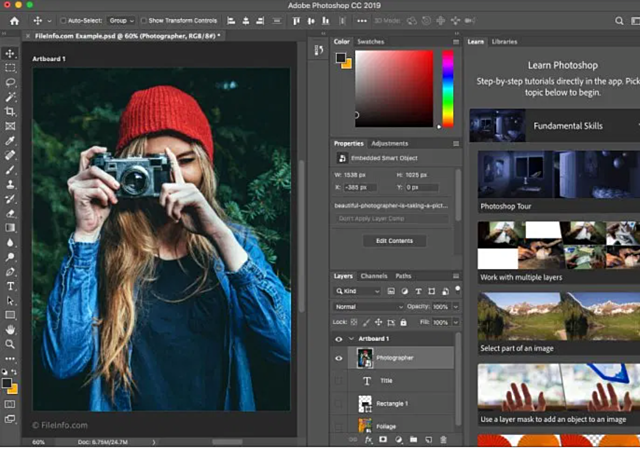Select the Frame tool
The image size is (640, 449).
(x=10, y=126)
